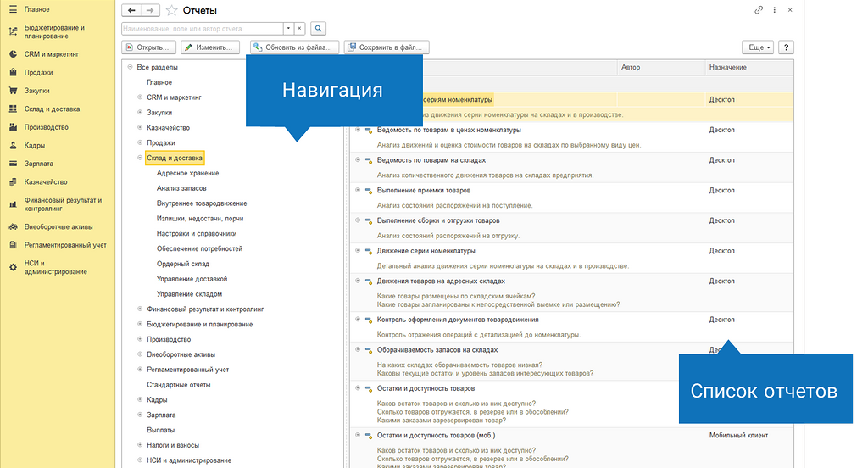Viewport: 868px width, 468px height.
Task: Add Отчеты to favorites with the star
Action: (x=171, y=10)
